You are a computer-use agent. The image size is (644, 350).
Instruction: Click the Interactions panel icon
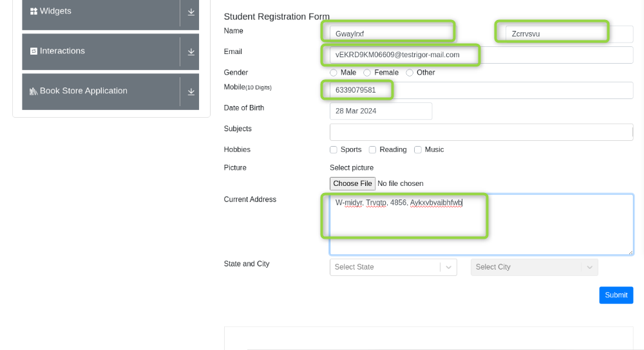33,51
